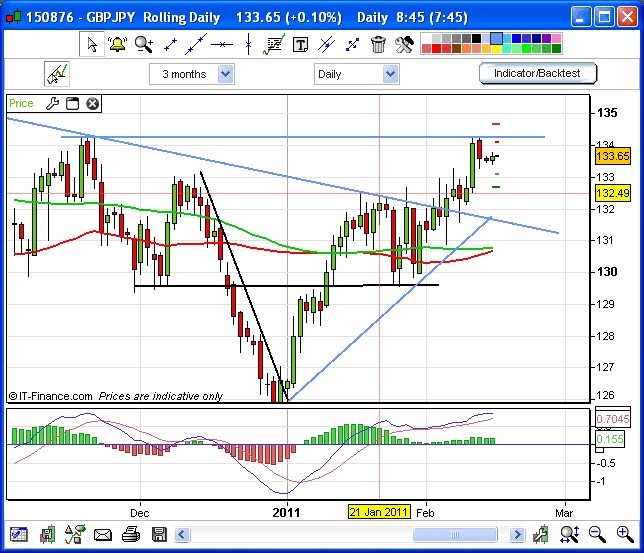The height and width of the screenshot is (553, 644).
Task: Select the arrow cursor tool
Action: coord(92,44)
